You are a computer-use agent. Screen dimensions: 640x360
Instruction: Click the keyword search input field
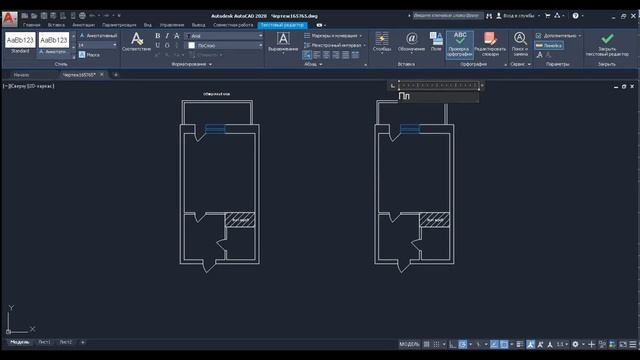pos(448,16)
